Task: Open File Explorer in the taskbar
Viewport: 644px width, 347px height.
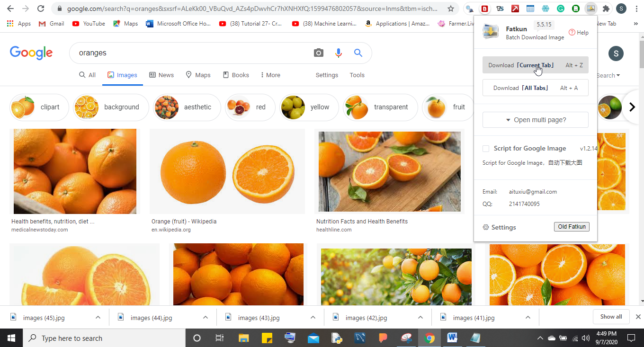Action: click(x=243, y=338)
